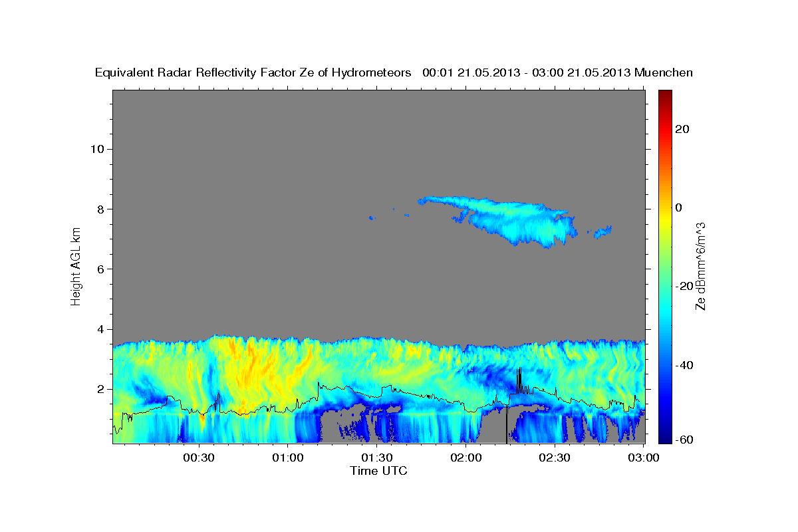Click the '00:30' time tick label
Image resolution: width=798 pixels, height=532 pixels.
199,458
